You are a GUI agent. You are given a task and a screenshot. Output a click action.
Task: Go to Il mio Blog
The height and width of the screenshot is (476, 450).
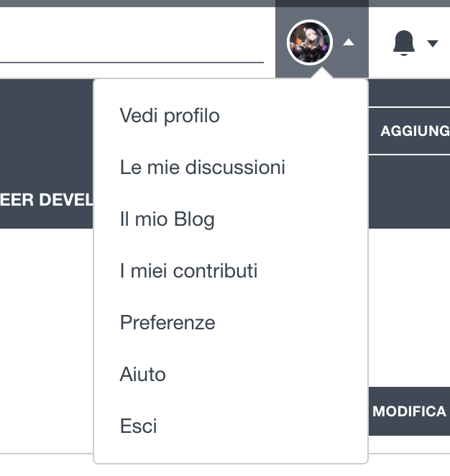click(x=167, y=219)
